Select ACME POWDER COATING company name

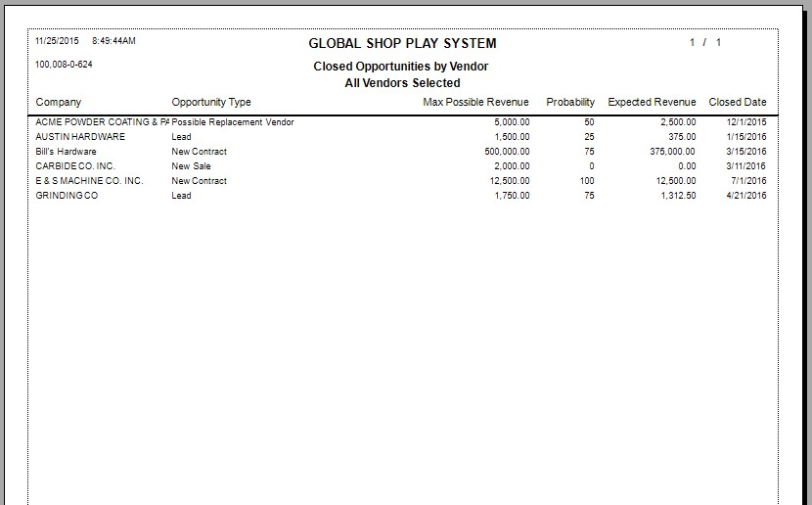[102, 122]
